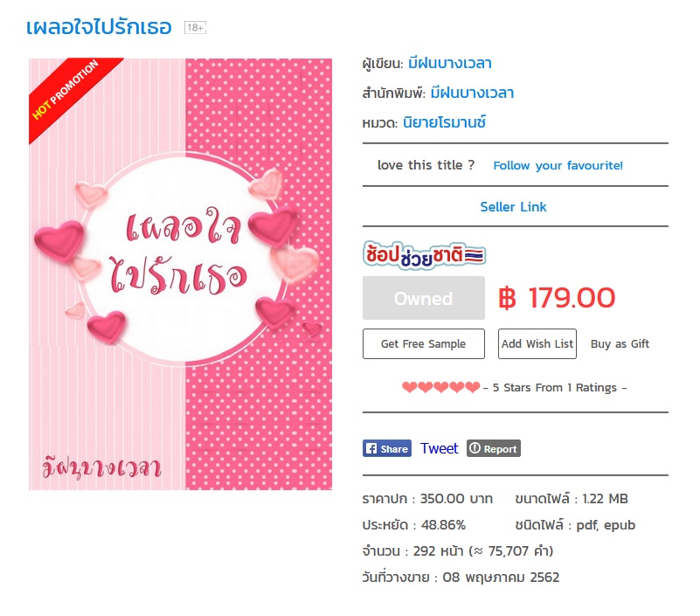Click the Tweet link

click(x=439, y=448)
